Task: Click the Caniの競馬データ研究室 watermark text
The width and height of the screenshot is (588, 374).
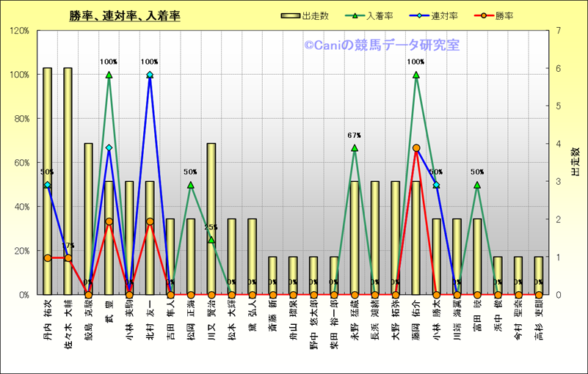Action: pos(382,45)
